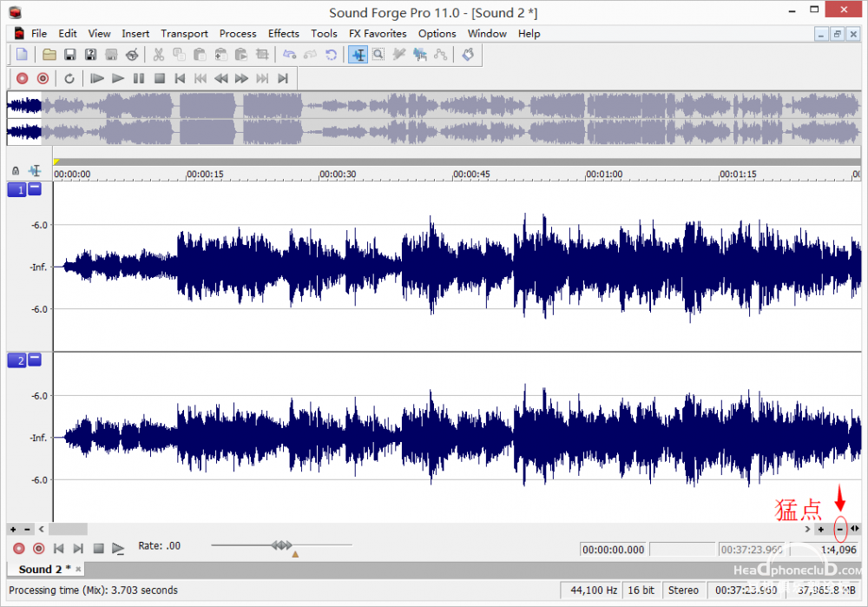Open the Insert menu
The width and height of the screenshot is (868, 607).
[x=135, y=34]
